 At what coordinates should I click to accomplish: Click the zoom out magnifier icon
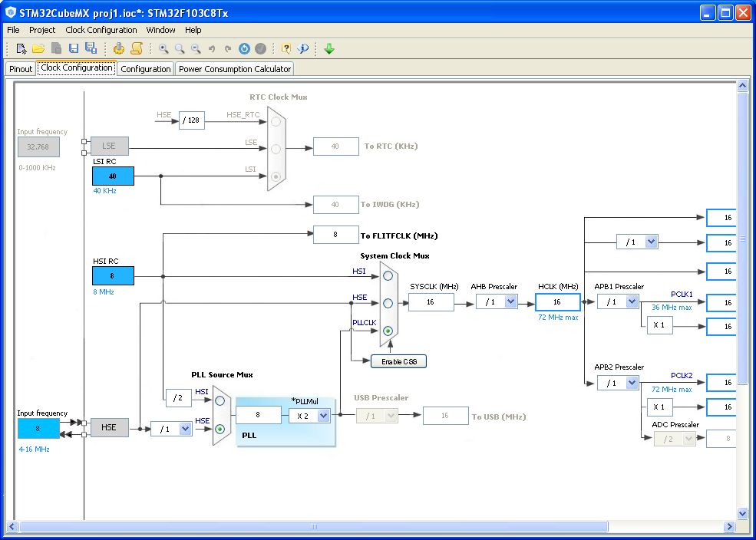196,48
